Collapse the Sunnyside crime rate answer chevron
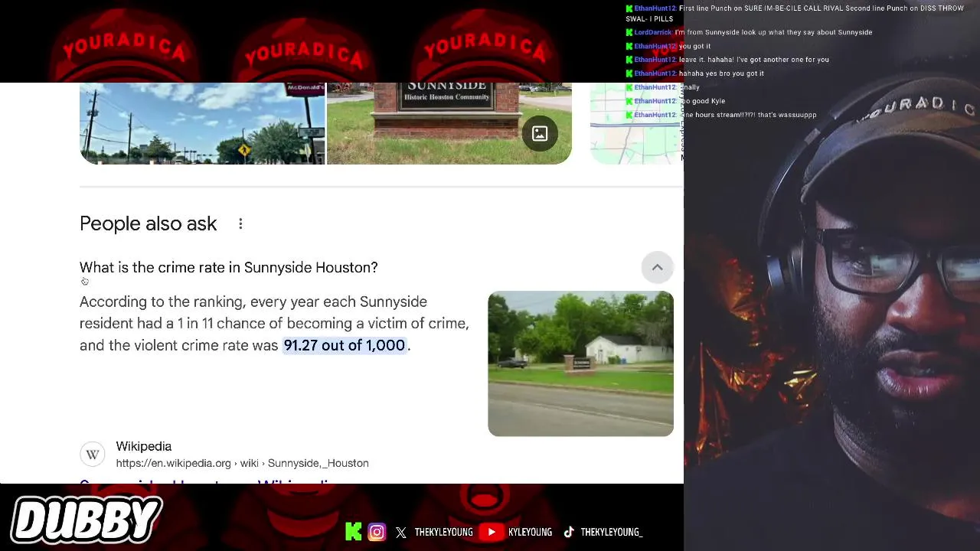Image resolution: width=980 pixels, height=551 pixels. [657, 267]
